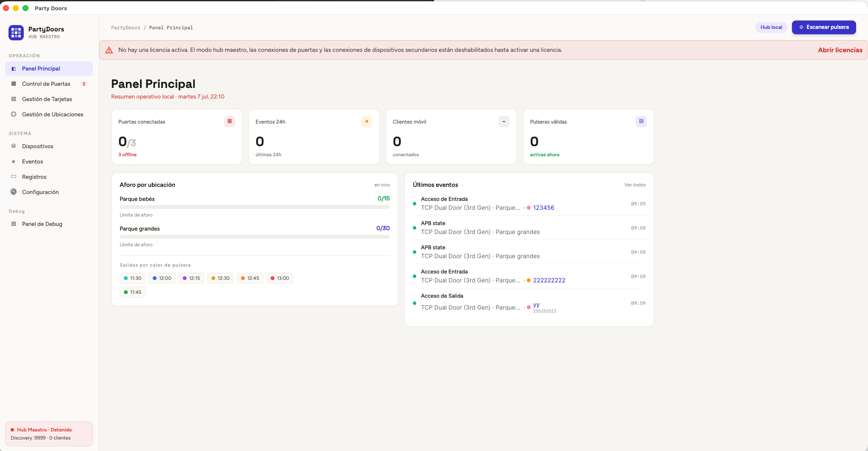The width and height of the screenshot is (868, 451).
Task: Click the PartyDoors logo icon
Action: pyautogui.click(x=16, y=32)
